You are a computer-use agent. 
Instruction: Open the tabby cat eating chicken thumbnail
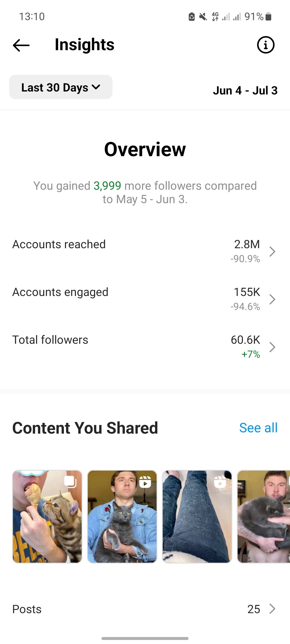(47, 517)
